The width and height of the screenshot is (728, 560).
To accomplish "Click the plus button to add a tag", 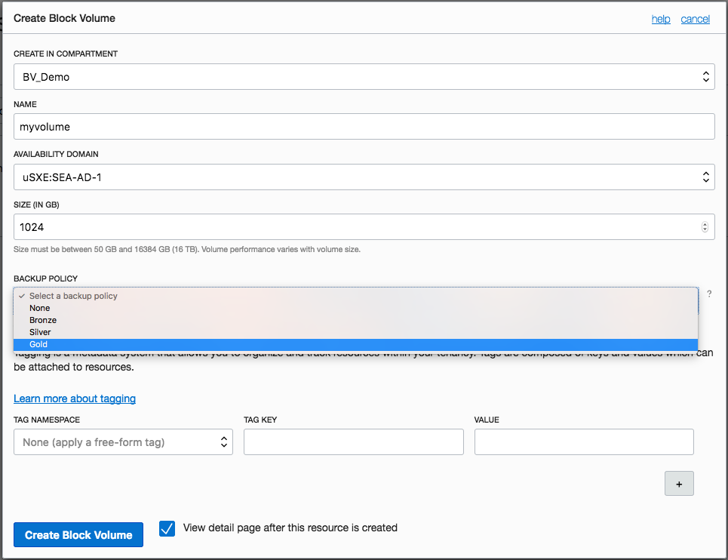I will coord(679,484).
